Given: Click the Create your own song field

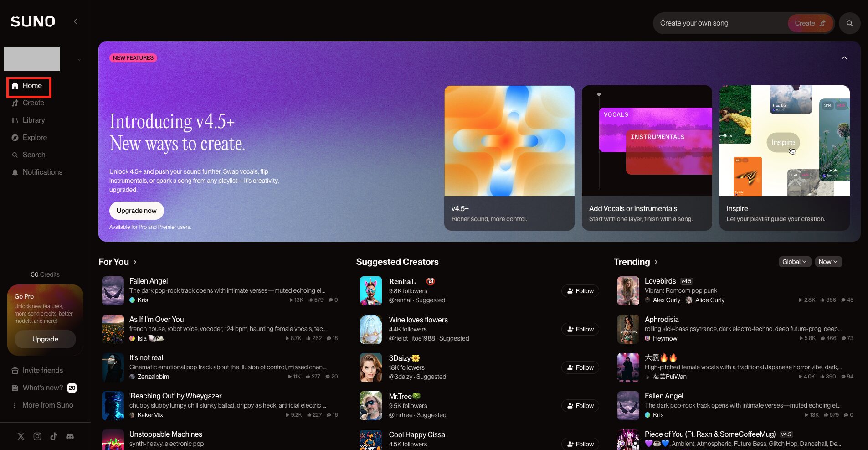Looking at the screenshot, I should (x=720, y=23).
